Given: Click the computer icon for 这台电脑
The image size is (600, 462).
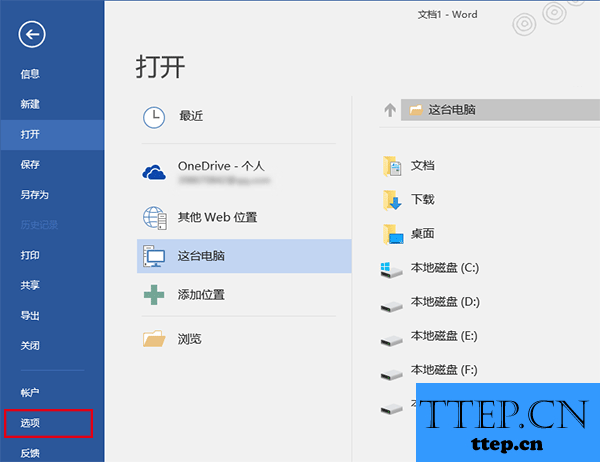Looking at the screenshot, I should [x=154, y=256].
